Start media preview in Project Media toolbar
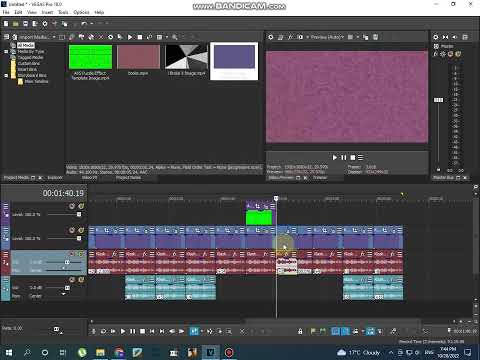Viewport: 480px width, 360px height. 130,37
